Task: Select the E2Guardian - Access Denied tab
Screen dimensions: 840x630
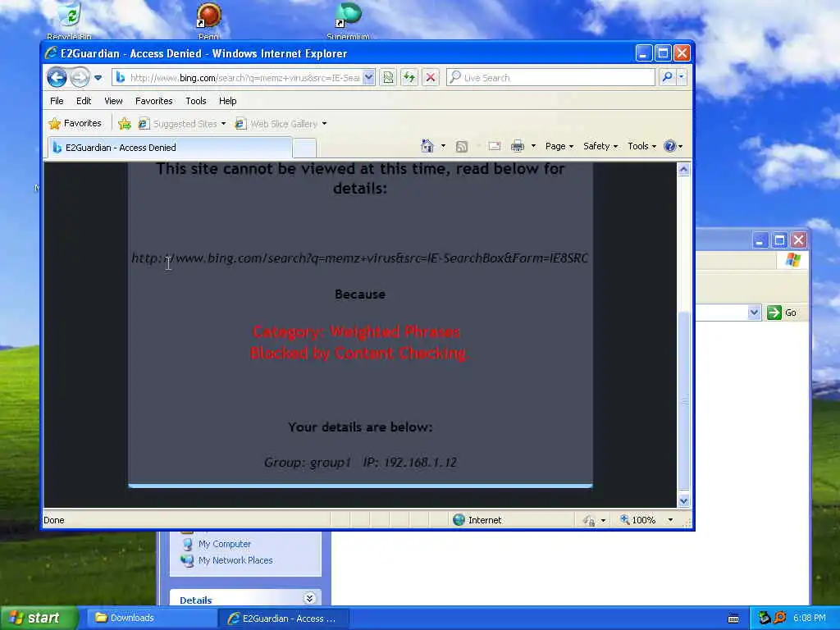Action: click(x=171, y=148)
